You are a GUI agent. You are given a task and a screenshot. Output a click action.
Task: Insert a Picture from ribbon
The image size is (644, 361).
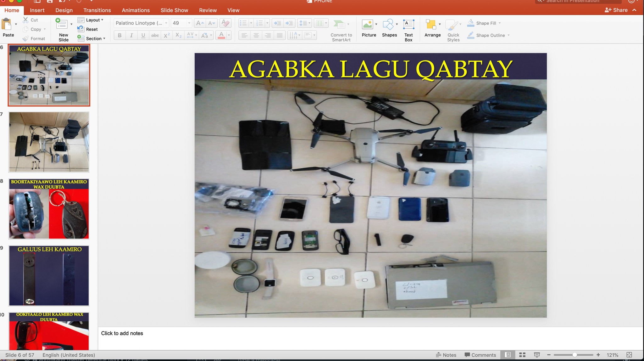coord(367,25)
